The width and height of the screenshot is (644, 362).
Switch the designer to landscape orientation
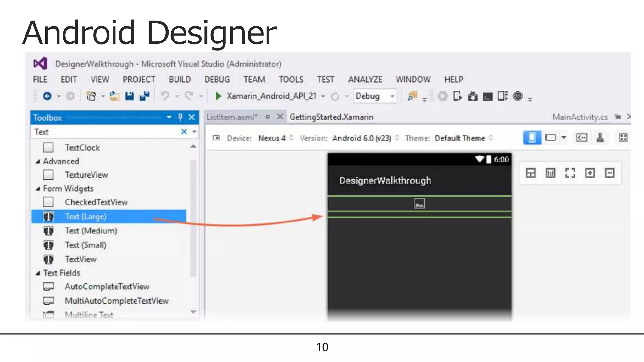[551, 138]
